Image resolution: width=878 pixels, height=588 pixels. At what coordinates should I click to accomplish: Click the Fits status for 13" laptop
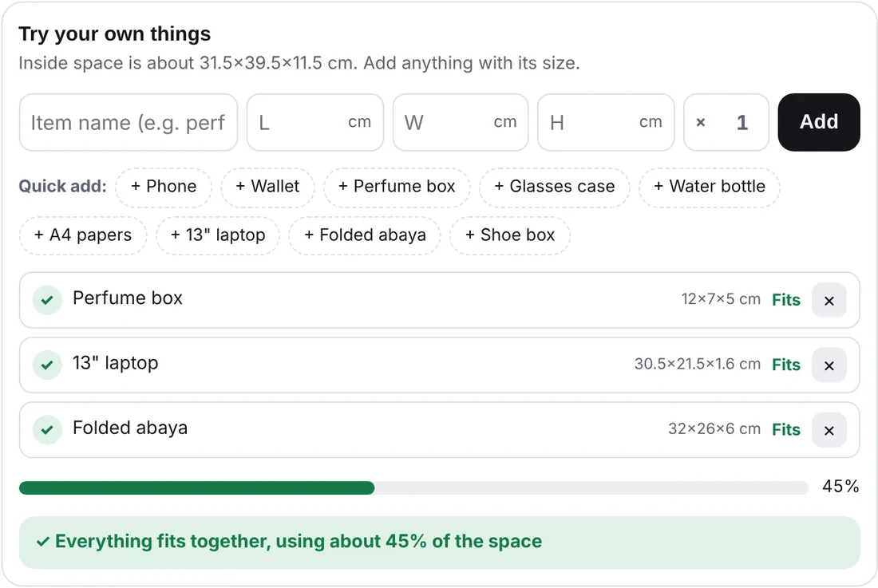(786, 365)
